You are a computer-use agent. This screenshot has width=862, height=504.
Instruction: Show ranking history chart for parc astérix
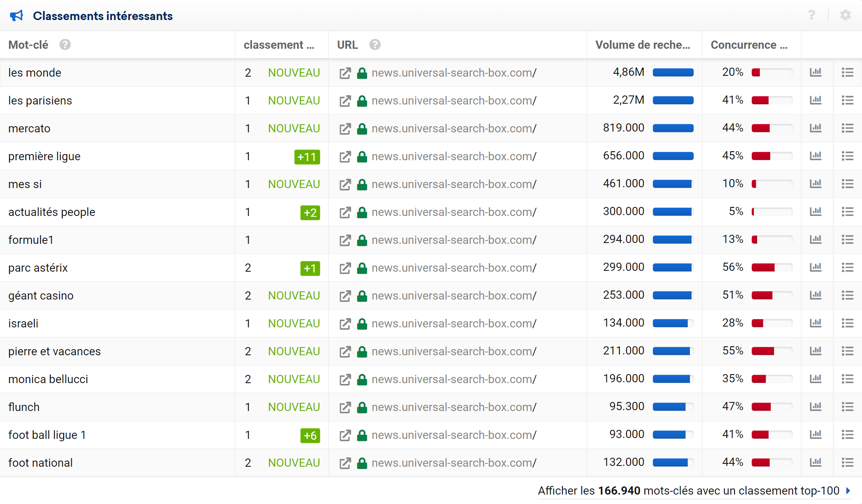pyautogui.click(x=816, y=268)
